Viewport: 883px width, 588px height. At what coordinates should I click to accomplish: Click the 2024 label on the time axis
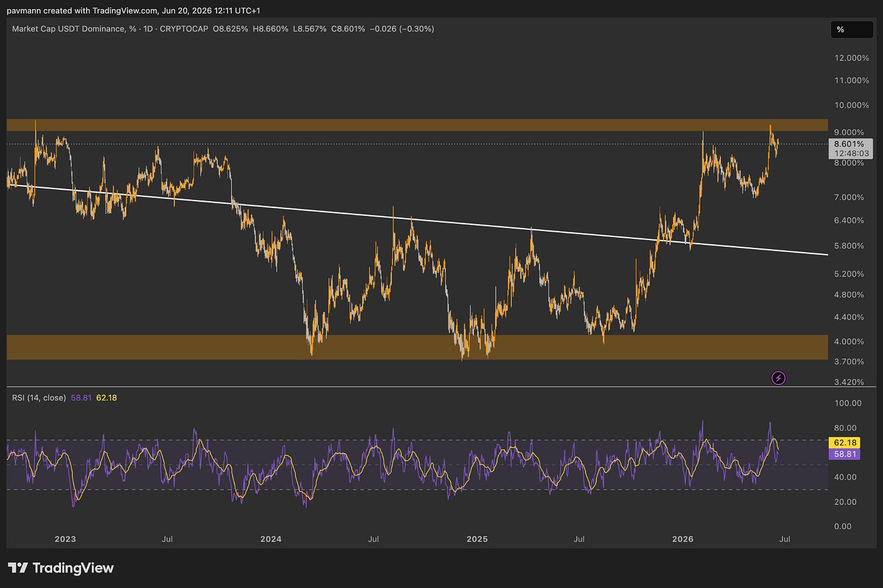[x=271, y=539]
